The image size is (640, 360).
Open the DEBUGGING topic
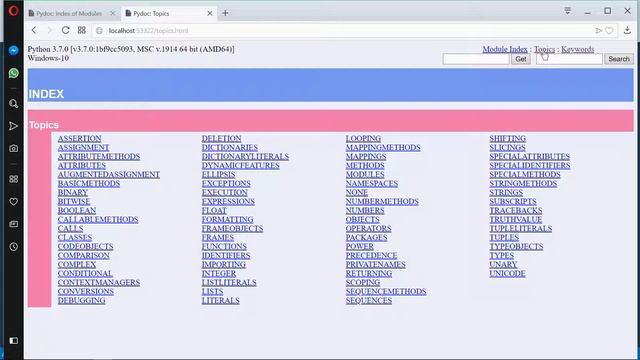coord(82,300)
